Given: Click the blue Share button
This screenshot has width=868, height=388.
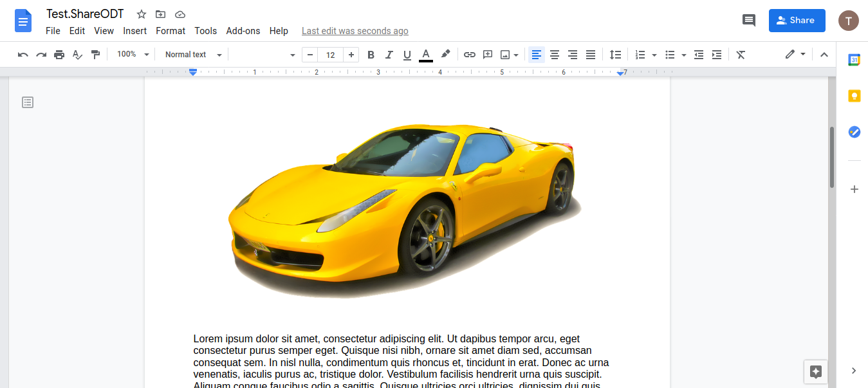Looking at the screenshot, I should pyautogui.click(x=797, y=21).
